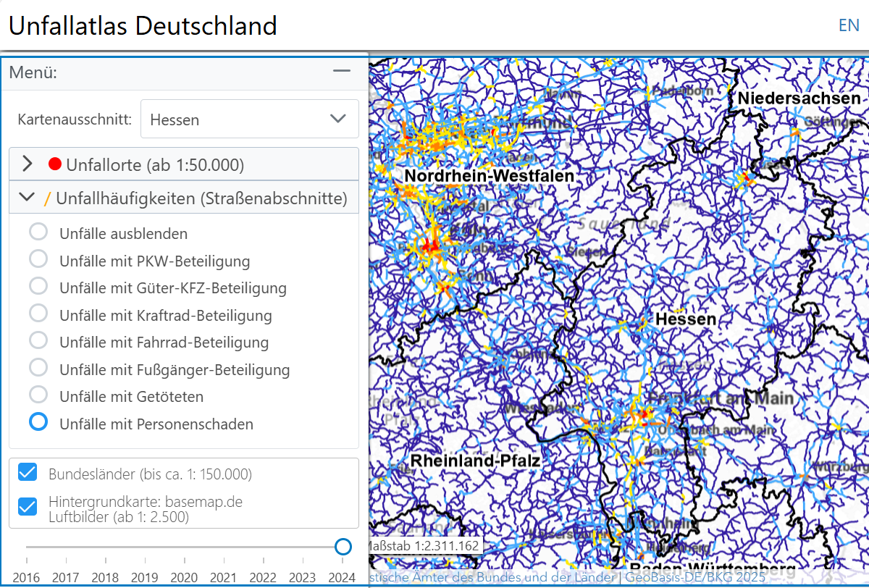Image resolution: width=869 pixels, height=588 pixels.
Task: Uncheck the Bundesländer layer checkbox
Action: click(x=28, y=474)
